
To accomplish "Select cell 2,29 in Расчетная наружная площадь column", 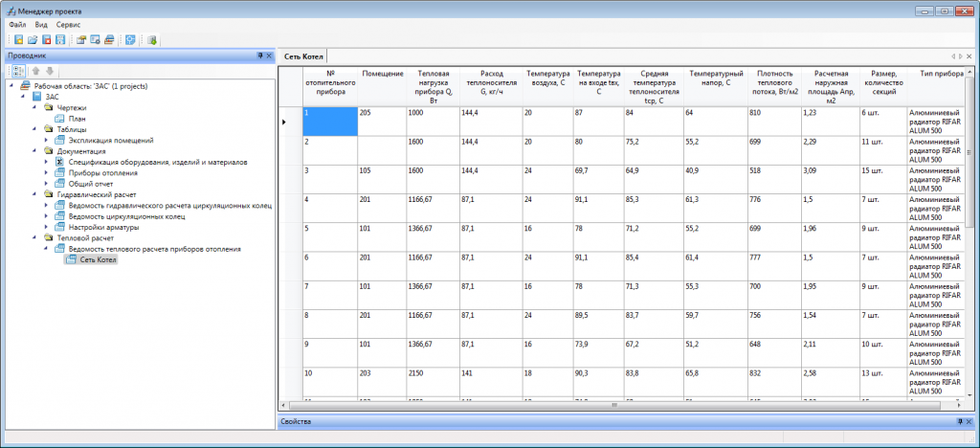I will pyautogui.click(x=830, y=150).
